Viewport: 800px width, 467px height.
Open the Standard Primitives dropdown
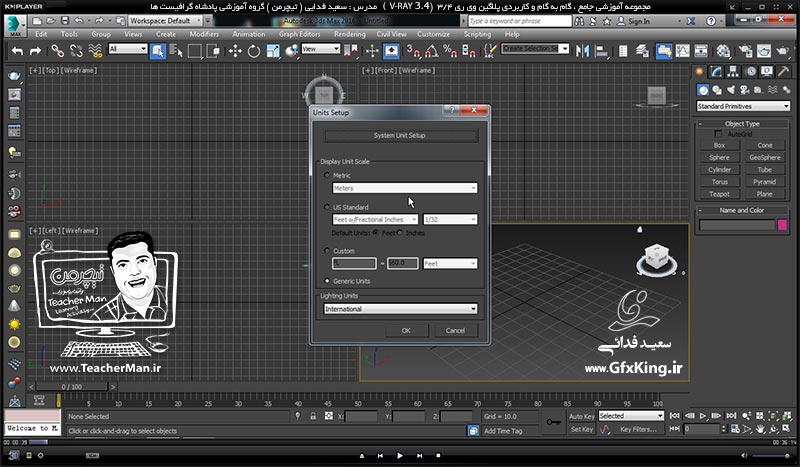tap(743, 106)
